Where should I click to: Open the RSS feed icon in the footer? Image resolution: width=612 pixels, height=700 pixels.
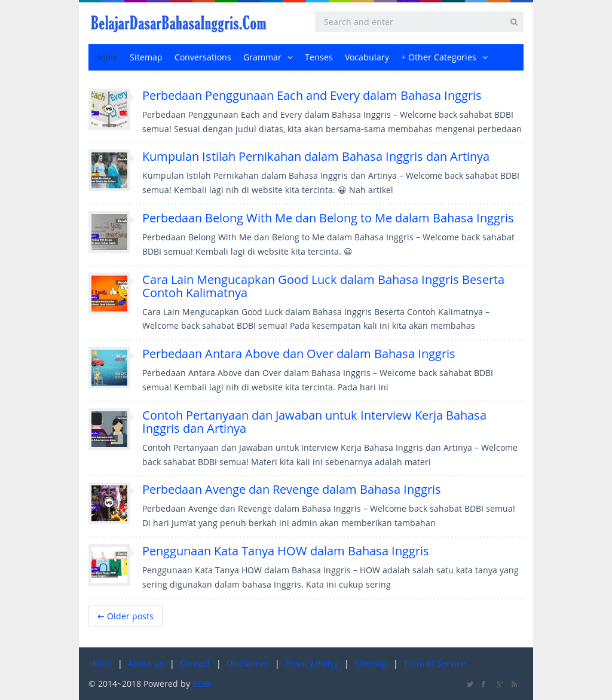pyautogui.click(x=514, y=683)
